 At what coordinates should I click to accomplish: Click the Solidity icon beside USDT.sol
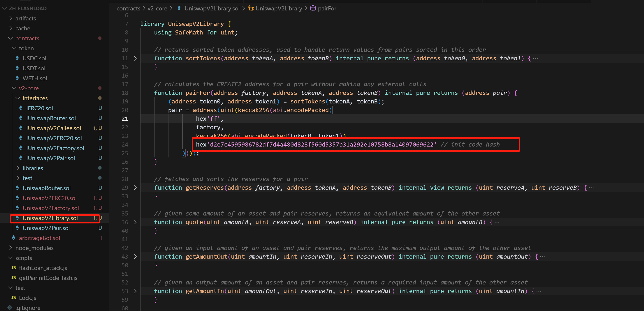[x=17, y=68]
